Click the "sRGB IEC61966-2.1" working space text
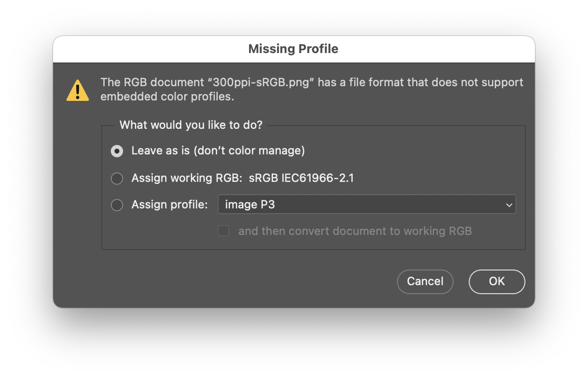Image resolution: width=588 pixels, height=378 pixels. click(302, 179)
